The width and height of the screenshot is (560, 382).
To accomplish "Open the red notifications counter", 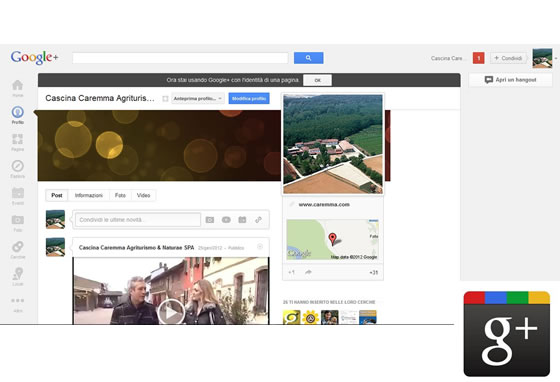I will click(x=479, y=58).
